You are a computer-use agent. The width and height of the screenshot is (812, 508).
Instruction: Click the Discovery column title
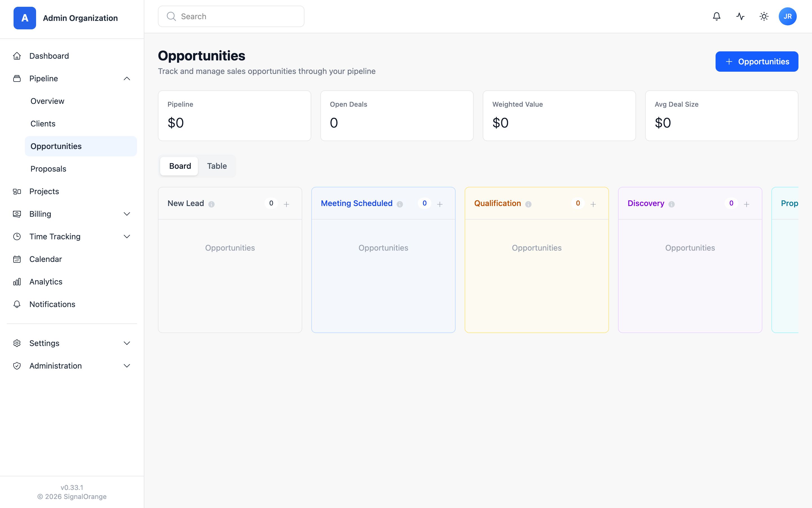tap(646, 203)
